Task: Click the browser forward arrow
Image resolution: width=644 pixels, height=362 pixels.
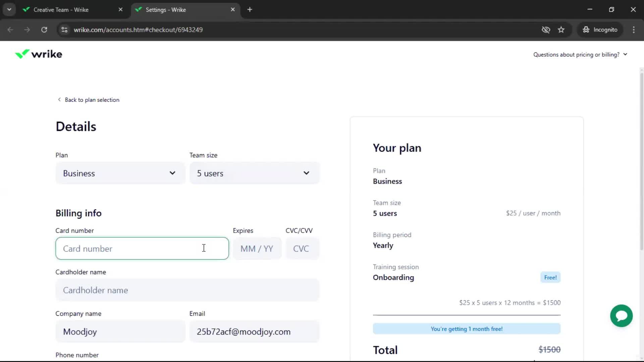Action: tap(27, 29)
